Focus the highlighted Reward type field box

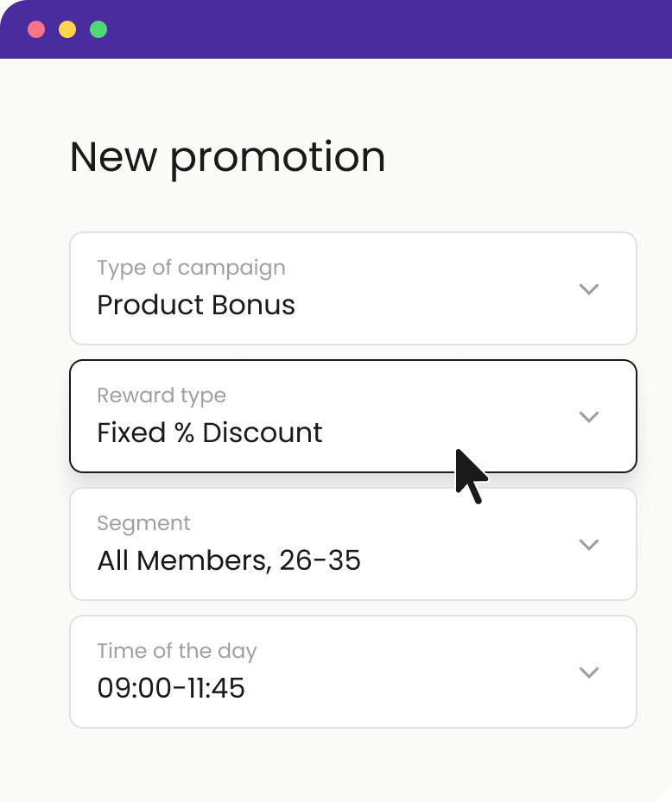(x=353, y=416)
